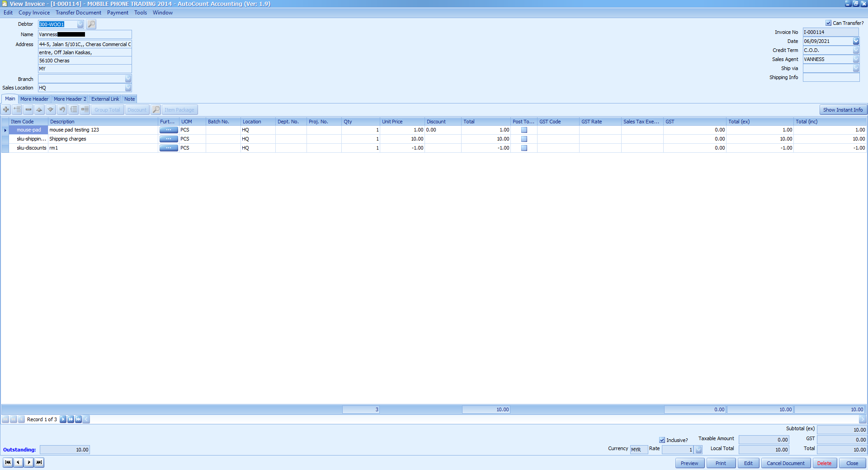Open the Sales Location dropdown
Viewport: 868px width, 470px height.
pos(128,88)
